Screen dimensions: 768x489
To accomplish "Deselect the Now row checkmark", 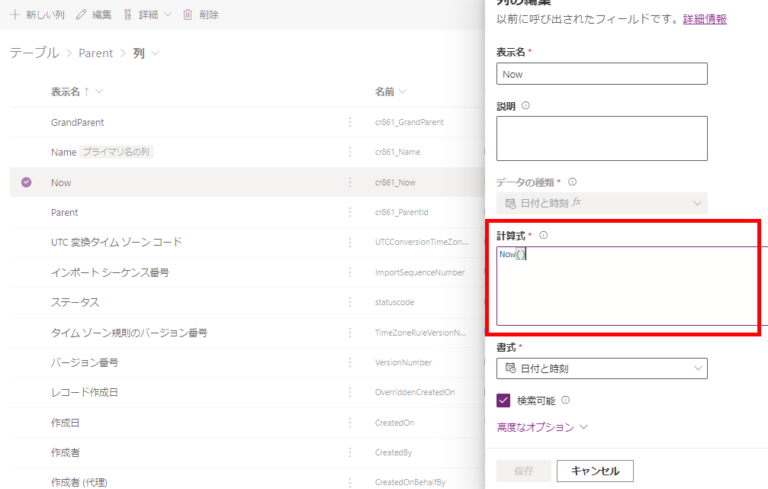I will click(x=26, y=182).
